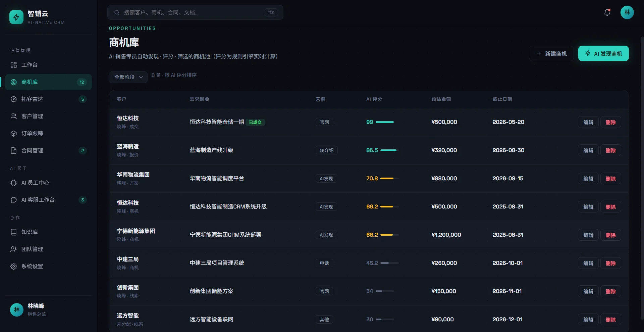The image size is (644, 332).
Task: Open notifications bell icon
Action: click(x=607, y=12)
